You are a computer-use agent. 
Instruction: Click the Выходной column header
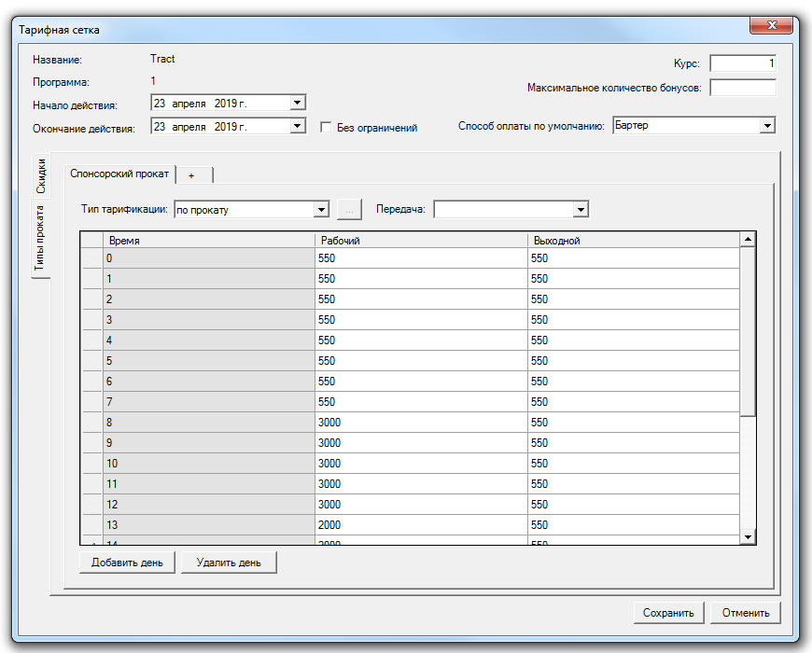[x=634, y=240]
